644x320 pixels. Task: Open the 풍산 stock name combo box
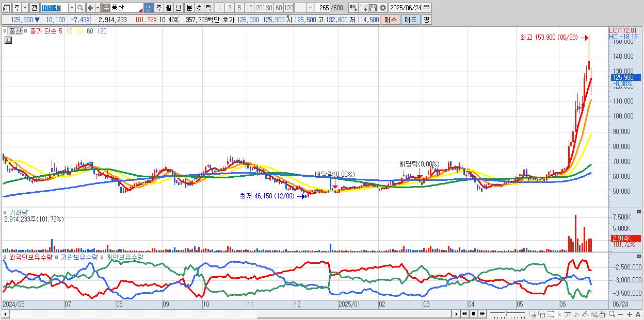(123, 8)
